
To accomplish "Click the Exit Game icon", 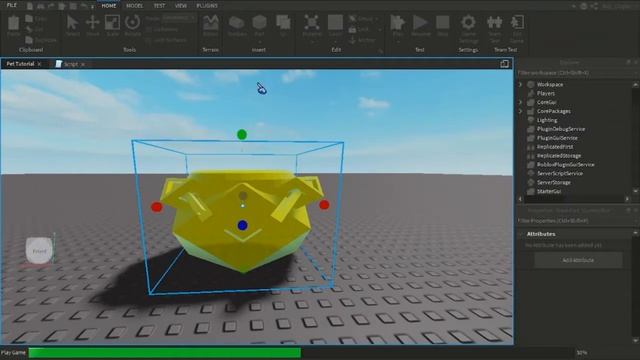I will point(517,22).
